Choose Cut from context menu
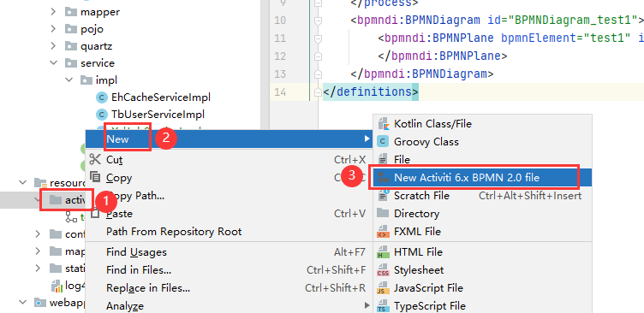 click(230, 160)
